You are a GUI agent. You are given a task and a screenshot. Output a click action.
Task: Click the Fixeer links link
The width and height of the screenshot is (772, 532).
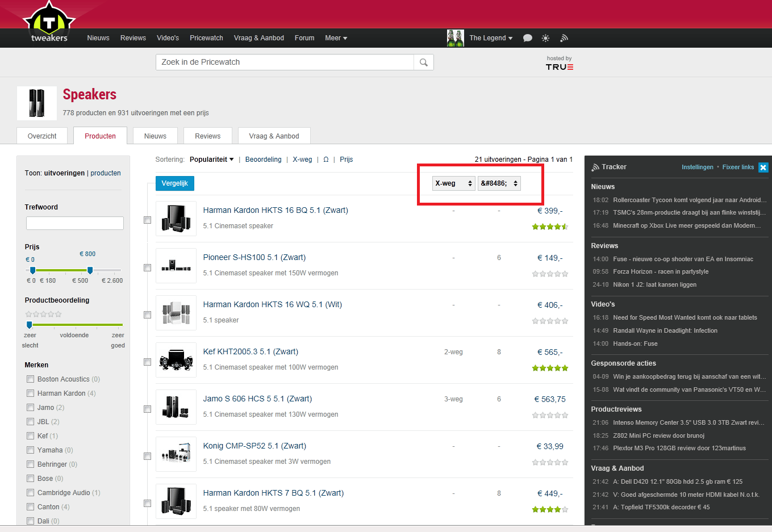[x=738, y=167]
